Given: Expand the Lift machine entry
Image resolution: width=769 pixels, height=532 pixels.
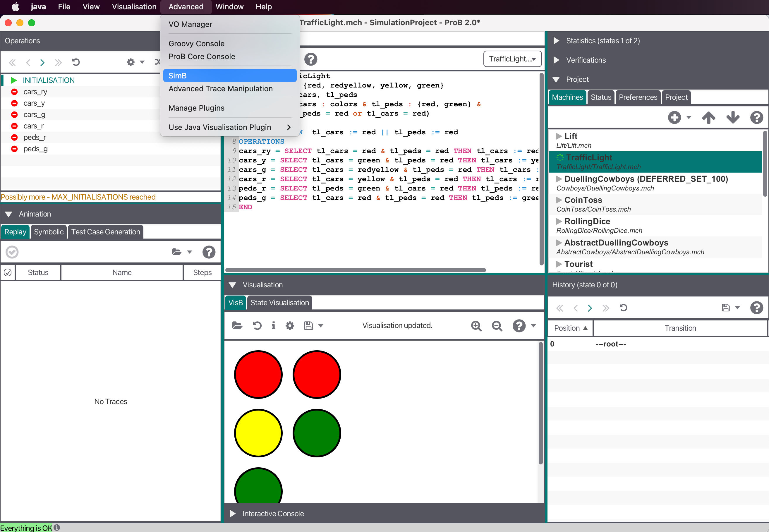Looking at the screenshot, I should coord(559,136).
